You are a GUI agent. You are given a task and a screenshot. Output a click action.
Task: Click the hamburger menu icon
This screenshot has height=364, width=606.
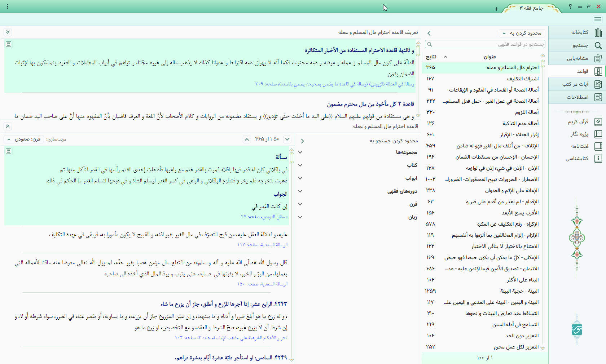click(598, 19)
